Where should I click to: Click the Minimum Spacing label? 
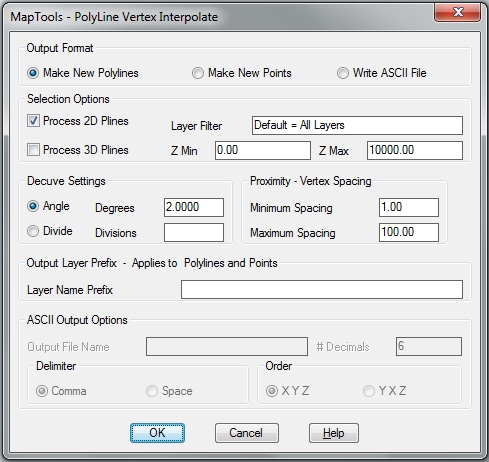pyautogui.click(x=291, y=208)
